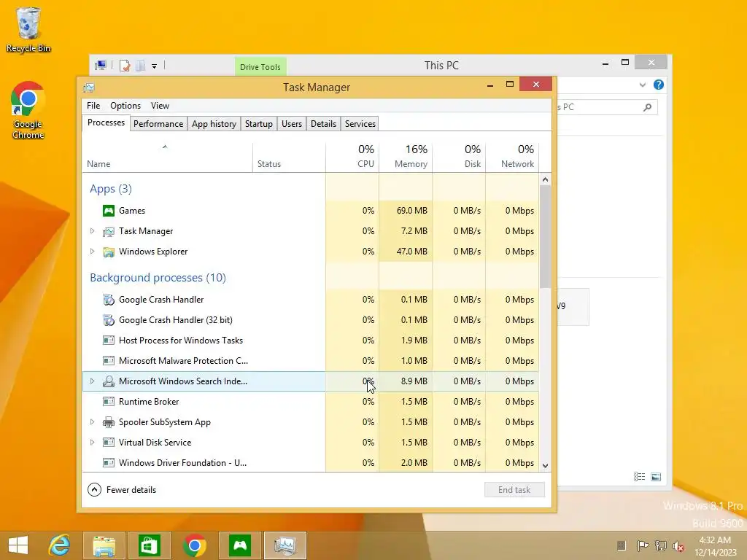The height and width of the screenshot is (560, 747).
Task: Open the Recycle Bin desktop icon
Action: [x=28, y=29]
